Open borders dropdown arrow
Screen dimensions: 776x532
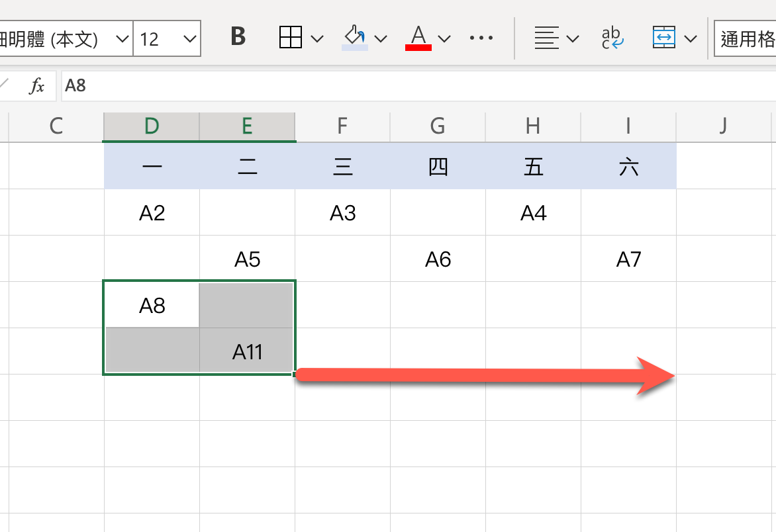coord(317,38)
